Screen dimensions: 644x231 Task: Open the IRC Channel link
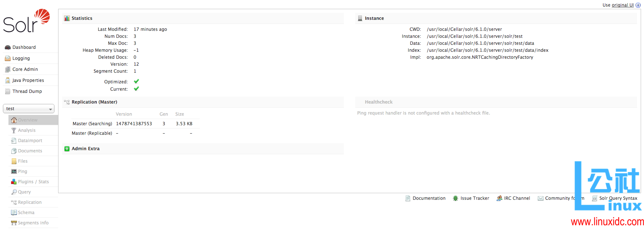click(x=517, y=198)
